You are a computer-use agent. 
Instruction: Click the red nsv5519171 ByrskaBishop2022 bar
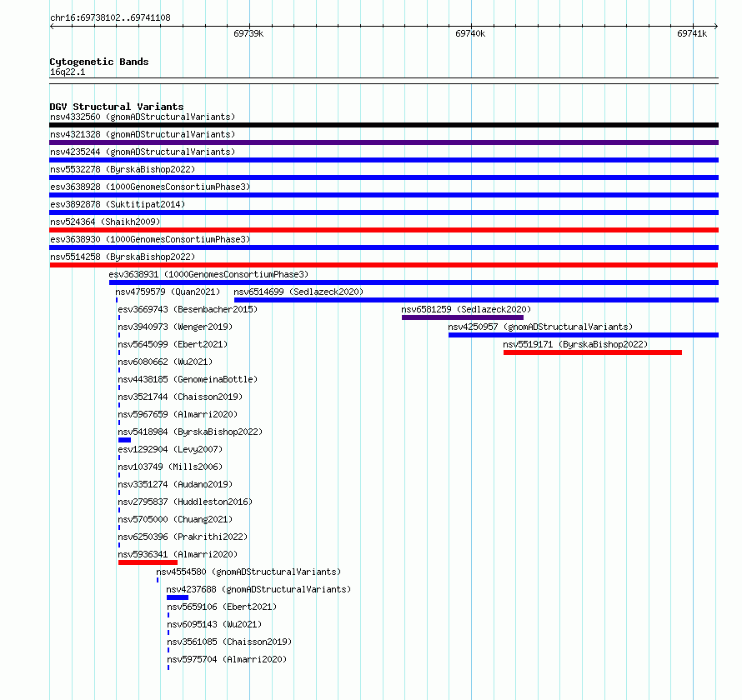pyautogui.click(x=593, y=352)
